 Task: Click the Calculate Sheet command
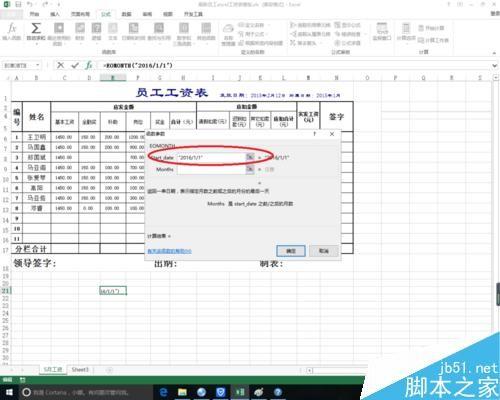point(433,40)
